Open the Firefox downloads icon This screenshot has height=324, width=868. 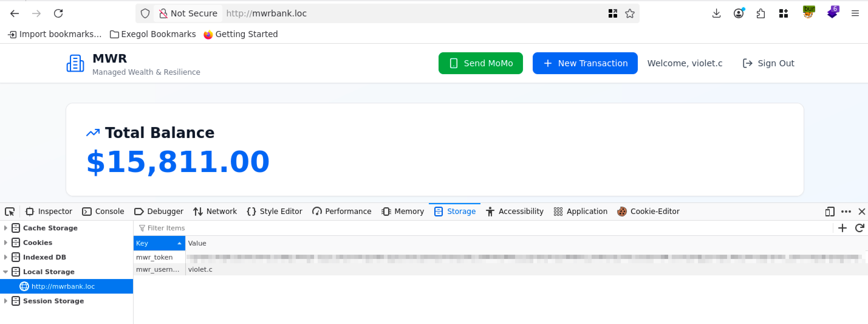[x=716, y=13]
